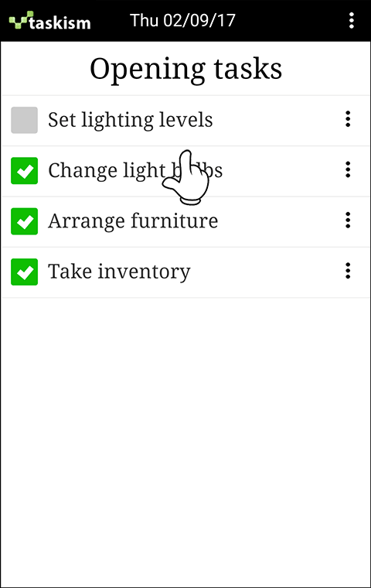This screenshot has width=371, height=588.
Task: Open the app overflow menu in header
Action: tap(351, 21)
